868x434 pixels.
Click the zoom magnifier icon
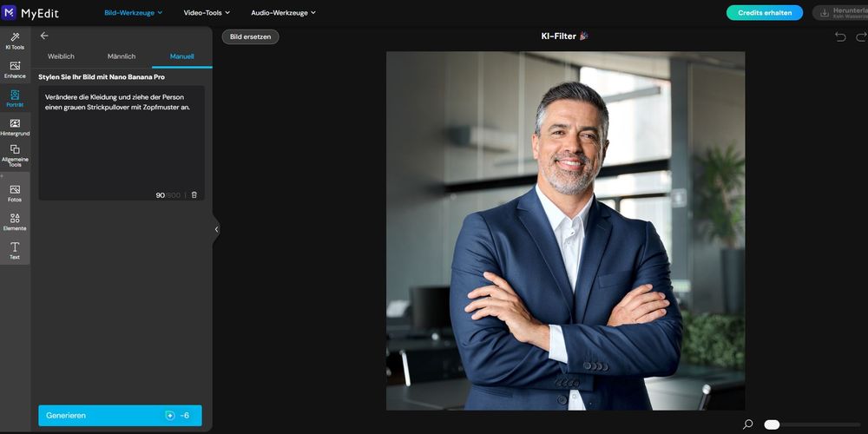748,424
